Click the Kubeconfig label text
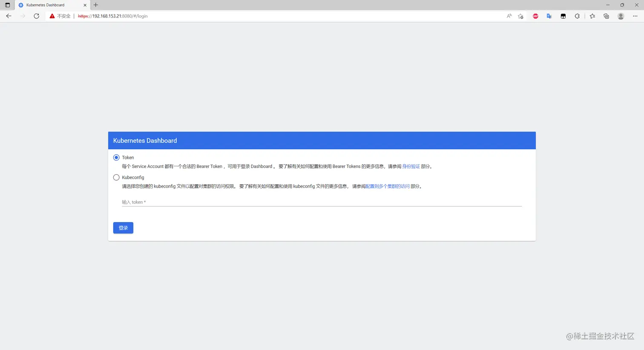 click(133, 177)
